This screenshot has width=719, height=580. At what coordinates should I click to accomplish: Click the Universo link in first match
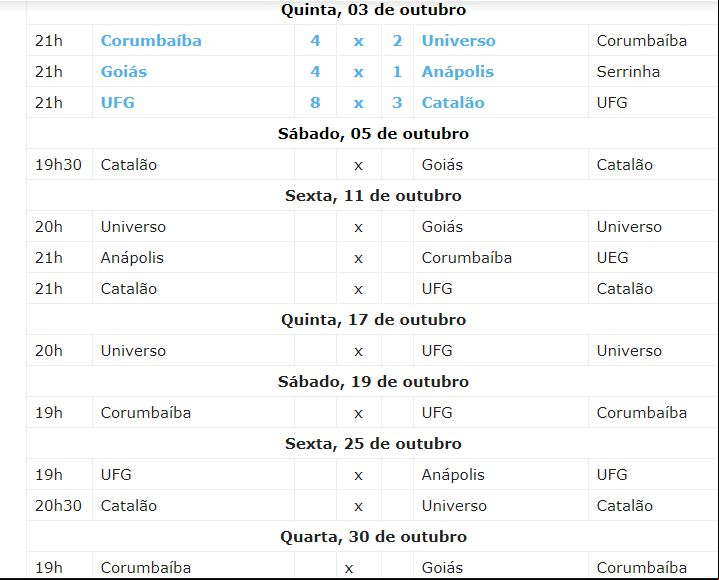pyautogui.click(x=459, y=41)
